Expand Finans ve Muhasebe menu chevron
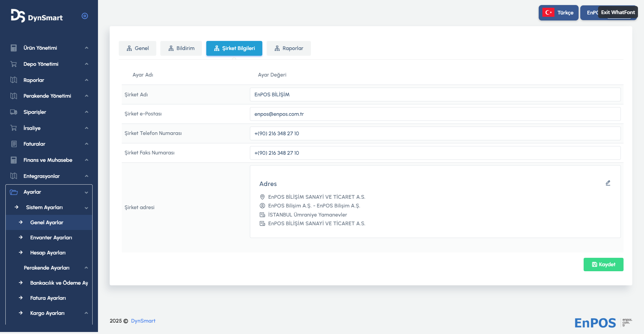Screen dimensions: 644x334 [87, 160]
